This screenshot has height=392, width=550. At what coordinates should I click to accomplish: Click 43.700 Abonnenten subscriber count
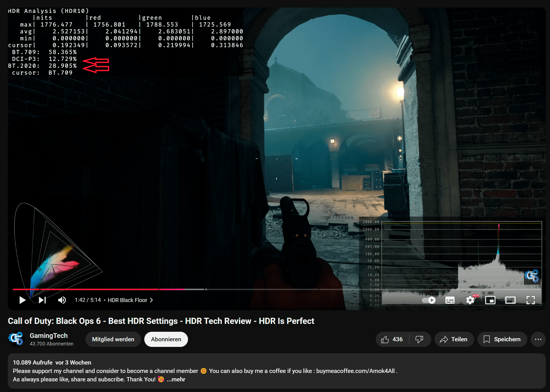pos(52,344)
